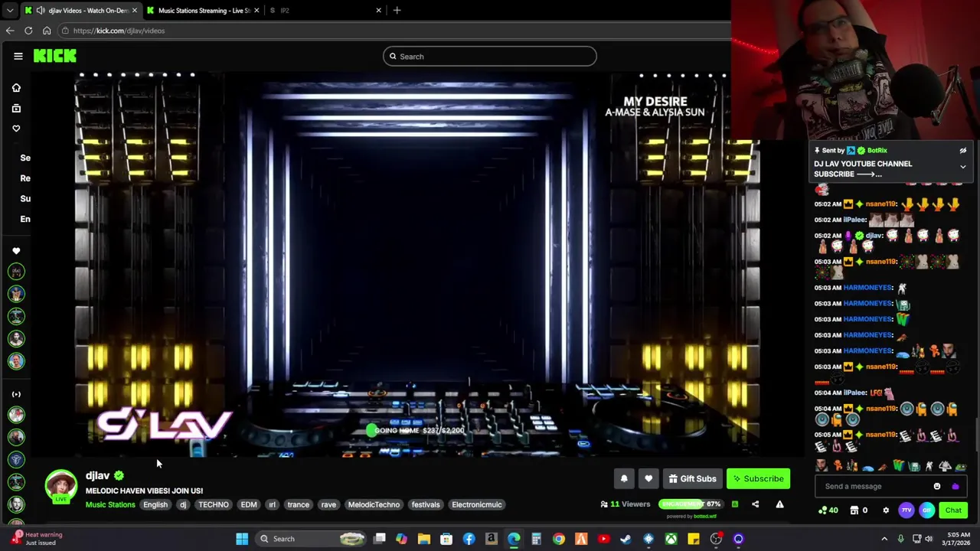This screenshot has height=551, width=980.
Task: Open a new browser tab
Action: [x=397, y=11]
